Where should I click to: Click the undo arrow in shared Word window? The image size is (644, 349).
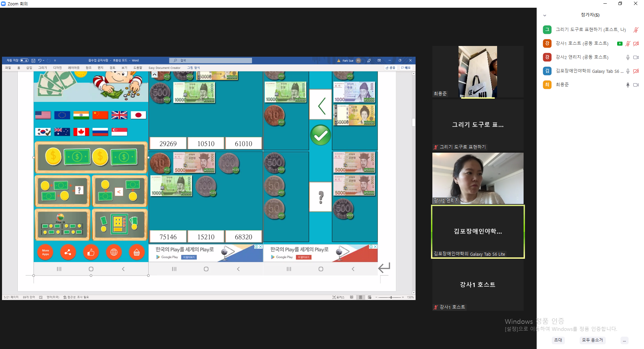point(40,61)
